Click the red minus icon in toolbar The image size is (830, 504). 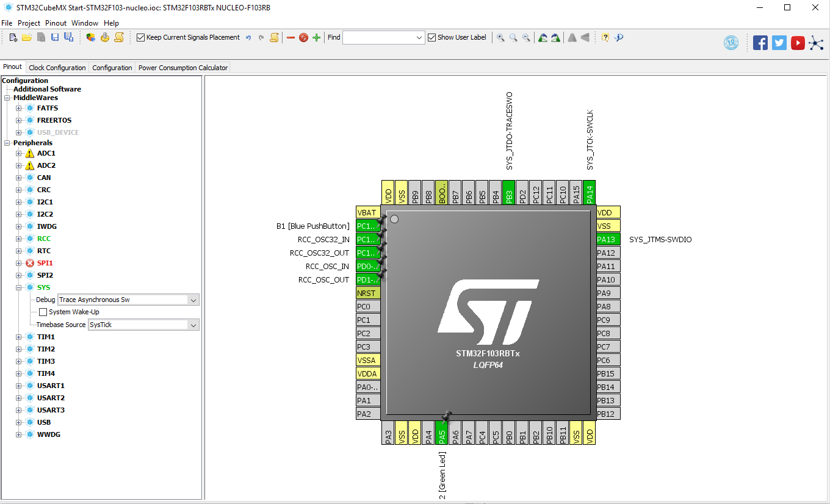click(290, 38)
